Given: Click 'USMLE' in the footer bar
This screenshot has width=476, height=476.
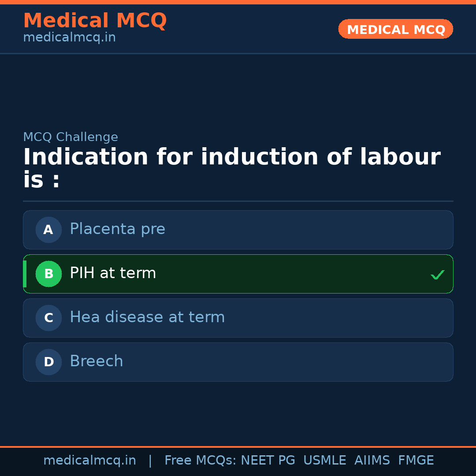Looking at the screenshot, I should click(x=325, y=460).
